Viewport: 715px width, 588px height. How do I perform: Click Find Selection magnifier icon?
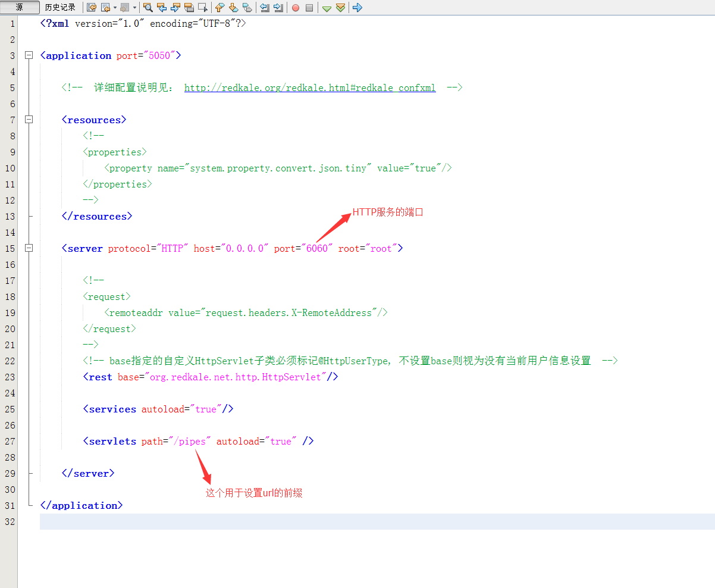148,8
